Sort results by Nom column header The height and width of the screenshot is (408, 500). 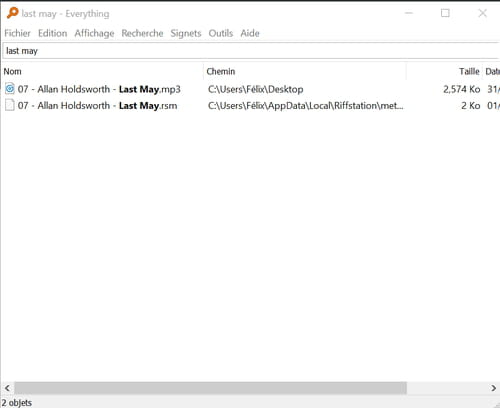click(x=102, y=71)
